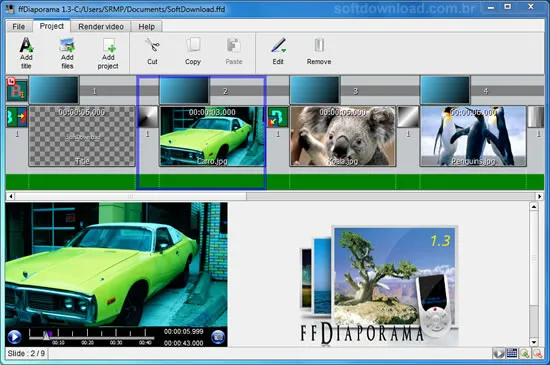Click the status bar play mode icon
This screenshot has height=365, width=550.
[498, 353]
